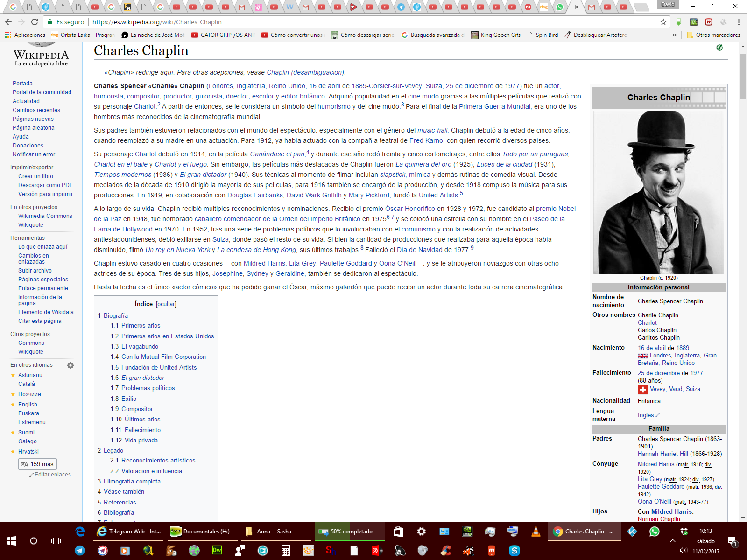747x560 pixels.
Task: Show hidden system tray icons
Action: click(x=672, y=541)
